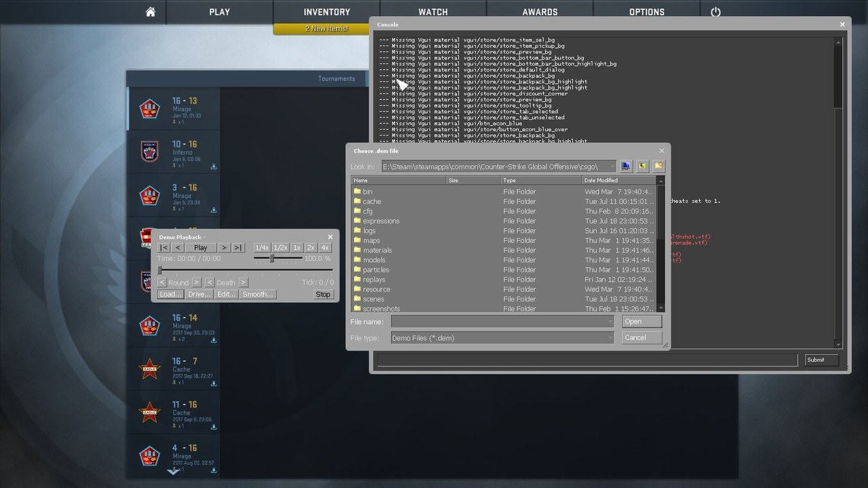Download the 16-14 Mirage match demo
This screenshot has height=488, width=868.
tap(214, 340)
